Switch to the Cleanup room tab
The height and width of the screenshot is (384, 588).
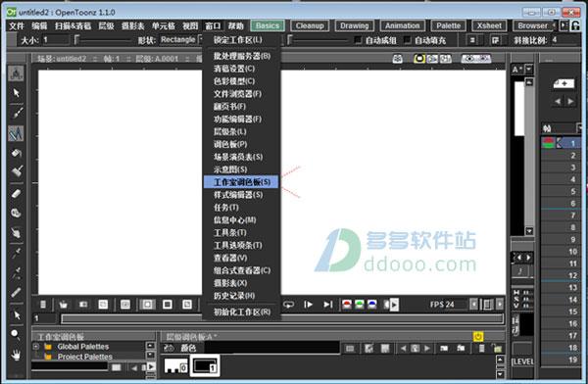point(310,25)
